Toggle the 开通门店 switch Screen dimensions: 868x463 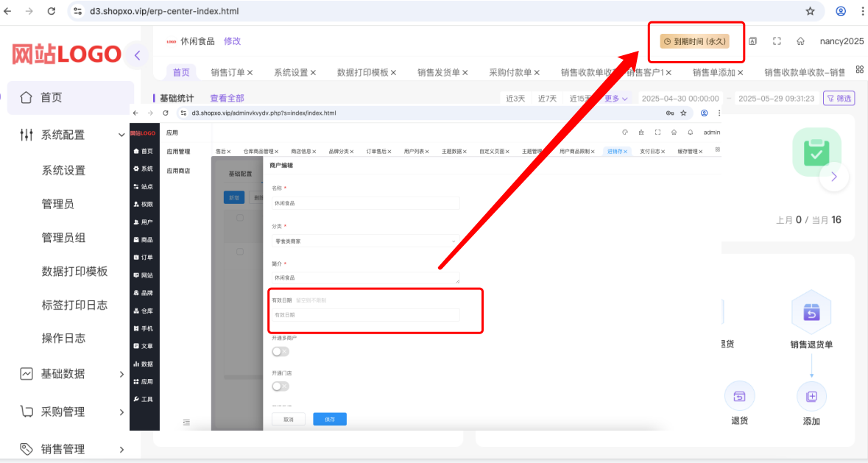pyautogui.click(x=280, y=386)
